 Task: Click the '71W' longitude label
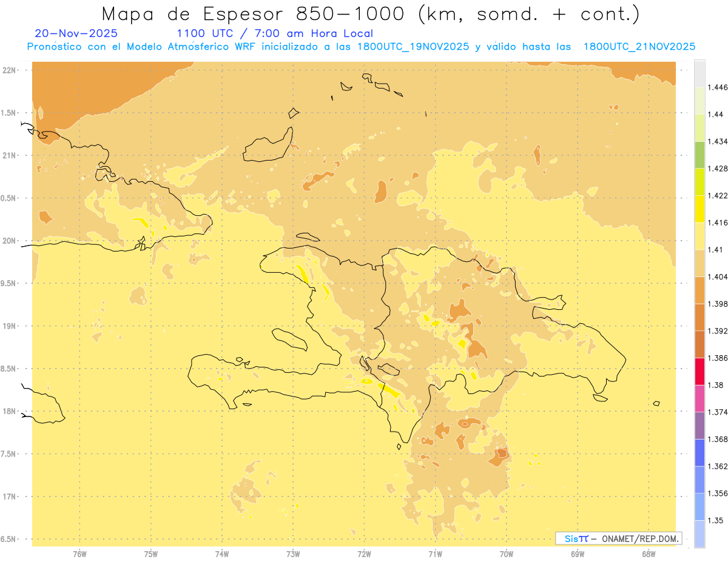[x=435, y=554]
